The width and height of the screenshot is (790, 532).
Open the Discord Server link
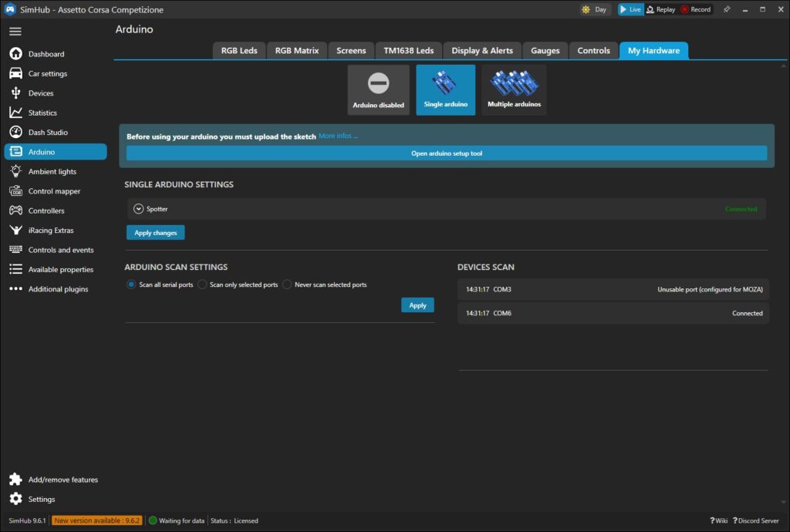click(756, 520)
